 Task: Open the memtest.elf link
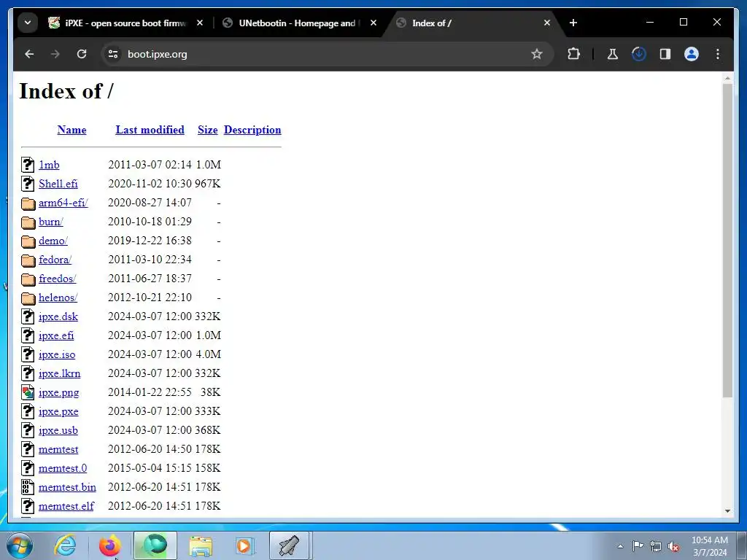pos(66,506)
